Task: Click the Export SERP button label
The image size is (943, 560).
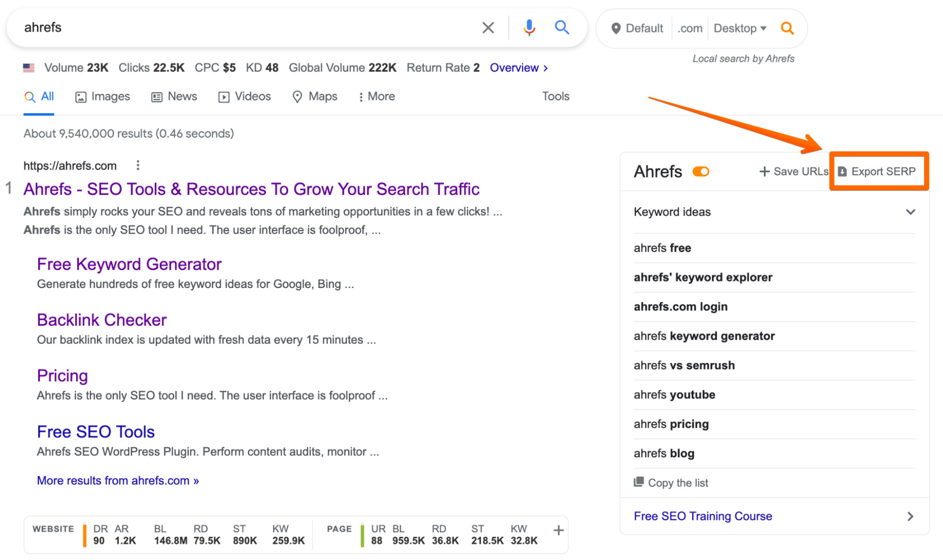Action: (x=883, y=172)
